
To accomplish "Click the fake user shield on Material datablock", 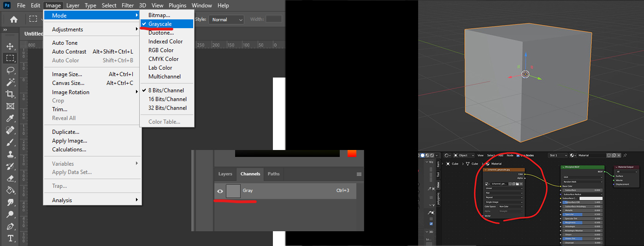I will (x=609, y=156).
